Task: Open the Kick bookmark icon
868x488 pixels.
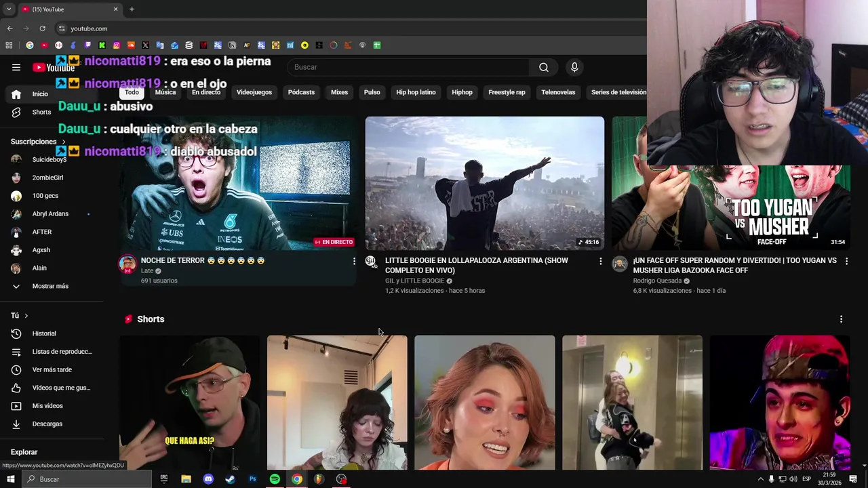Action: click(x=102, y=45)
